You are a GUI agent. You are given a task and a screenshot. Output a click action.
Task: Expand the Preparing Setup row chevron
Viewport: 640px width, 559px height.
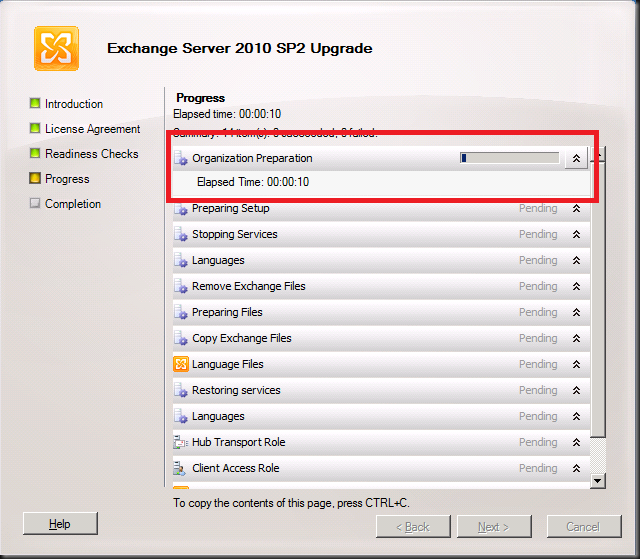pos(576,209)
